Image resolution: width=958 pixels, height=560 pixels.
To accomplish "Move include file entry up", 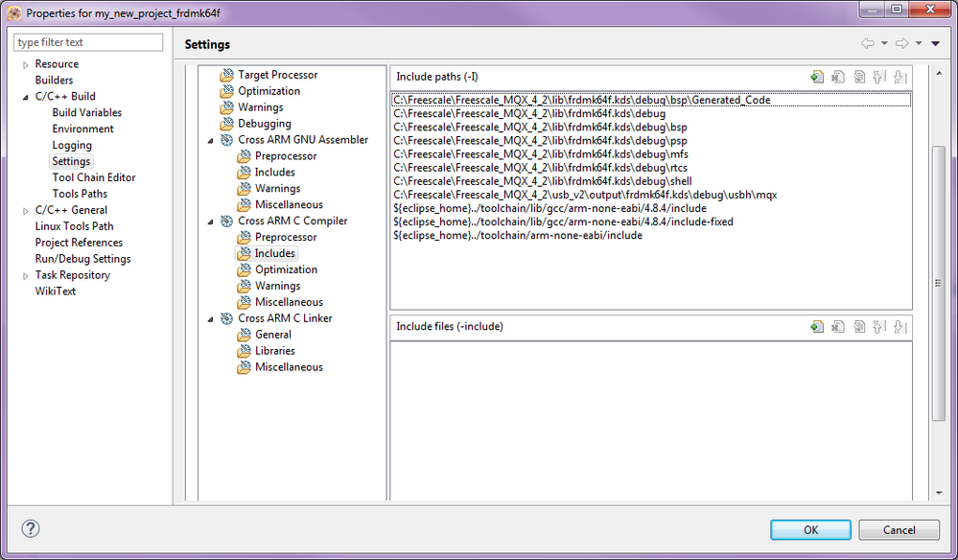I will coord(879,327).
